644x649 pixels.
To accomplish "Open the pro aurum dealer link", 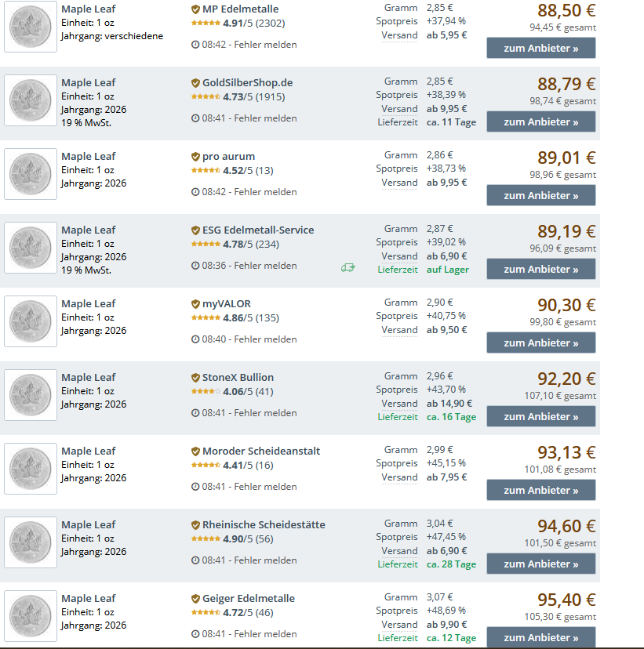I will (228, 157).
